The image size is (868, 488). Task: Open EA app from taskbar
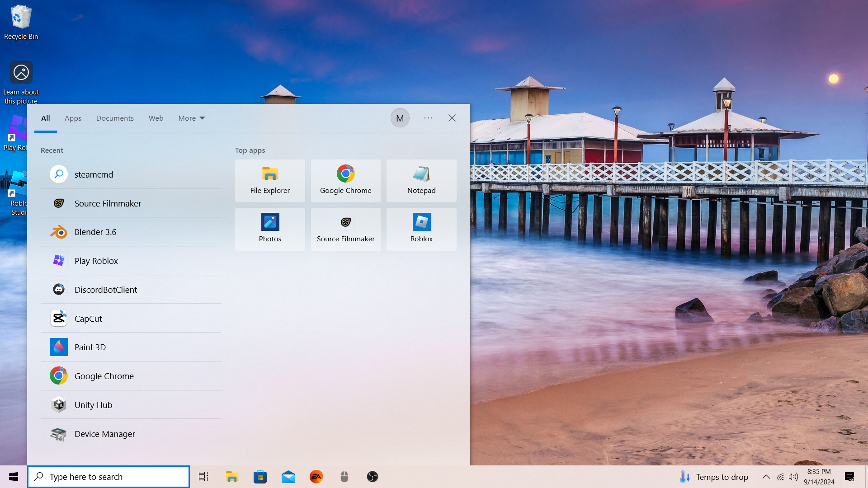(x=316, y=477)
